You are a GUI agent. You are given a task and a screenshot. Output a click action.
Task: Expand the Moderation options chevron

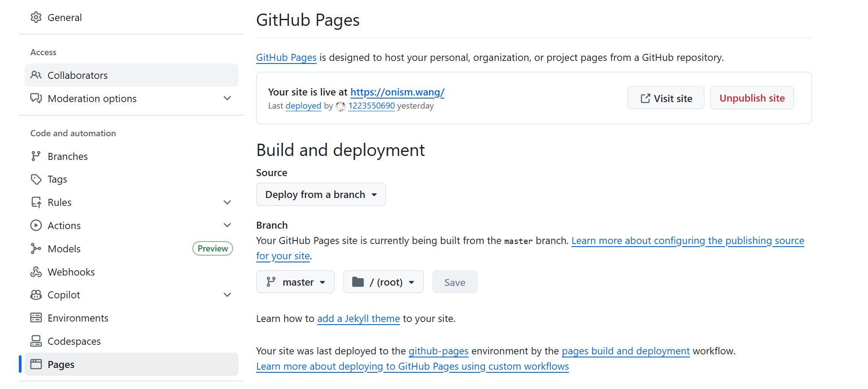point(227,99)
